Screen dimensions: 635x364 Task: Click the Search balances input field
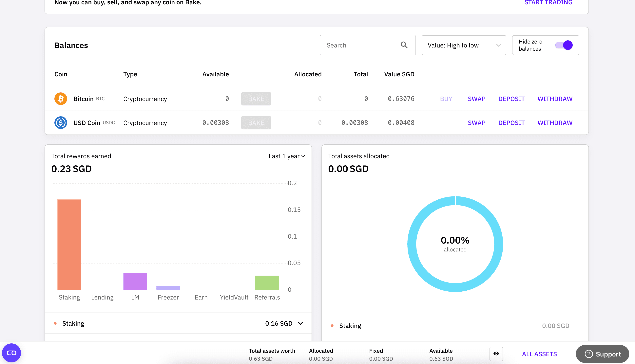368,45
